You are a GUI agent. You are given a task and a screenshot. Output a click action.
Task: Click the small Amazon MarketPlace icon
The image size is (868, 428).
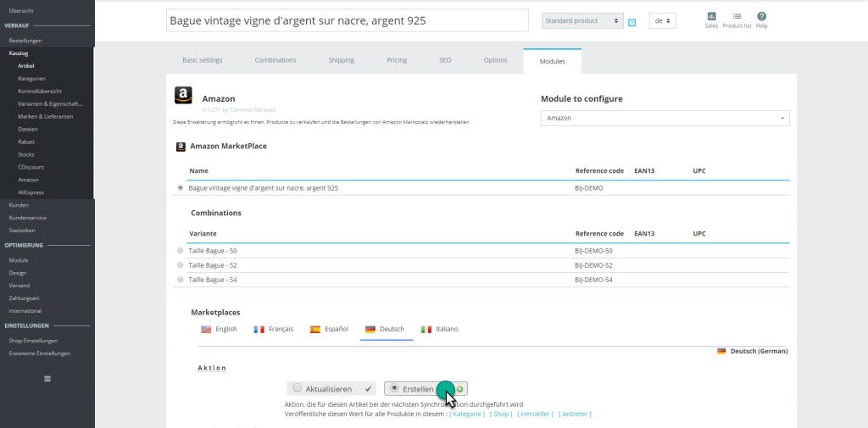181,147
